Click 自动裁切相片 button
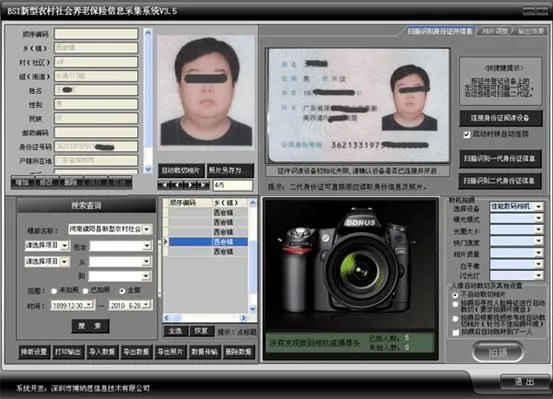Image resolution: width=553 pixels, height=399 pixels. pos(181,171)
